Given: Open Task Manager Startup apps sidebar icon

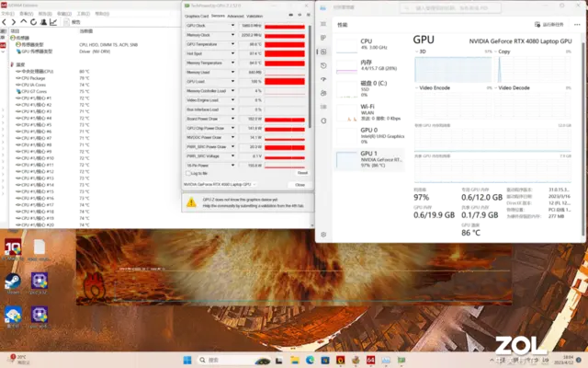Looking at the screenshot, I should (323, 79).
